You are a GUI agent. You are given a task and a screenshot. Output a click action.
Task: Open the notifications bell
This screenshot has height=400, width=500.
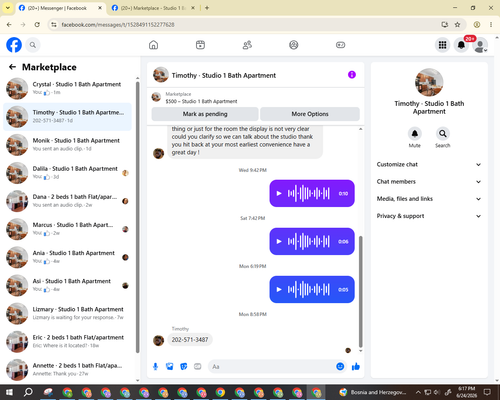click(461, 45)
